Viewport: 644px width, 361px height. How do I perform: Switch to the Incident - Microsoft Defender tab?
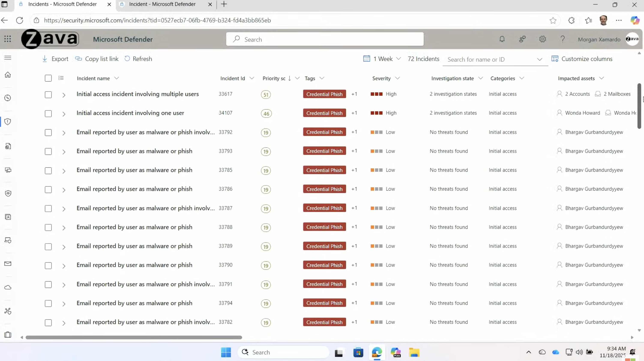tap(162, 4)
